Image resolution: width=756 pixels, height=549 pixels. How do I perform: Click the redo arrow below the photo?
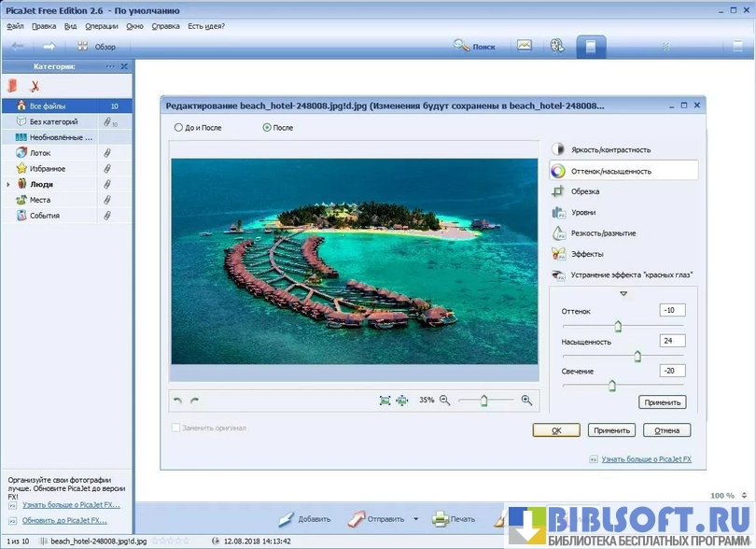pos(194,401)
